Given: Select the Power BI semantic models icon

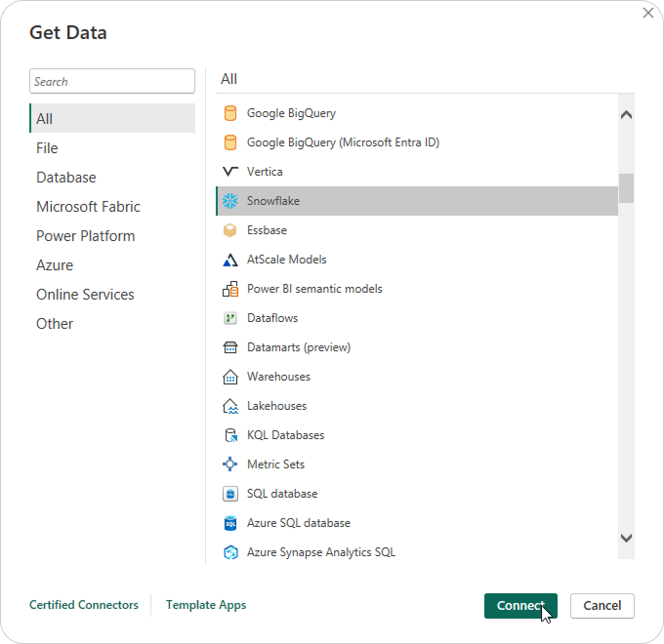Looking at the screenshot, I should click(230, 289).
